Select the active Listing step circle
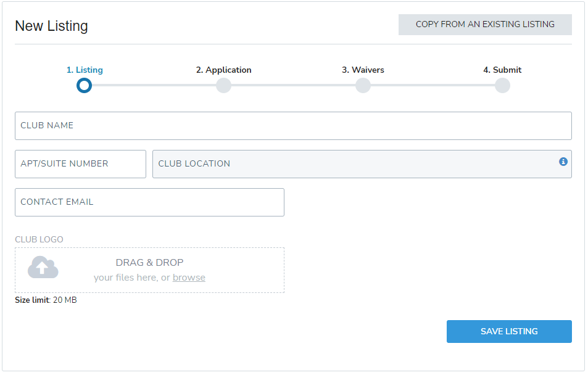 click(x=85, y=85)
